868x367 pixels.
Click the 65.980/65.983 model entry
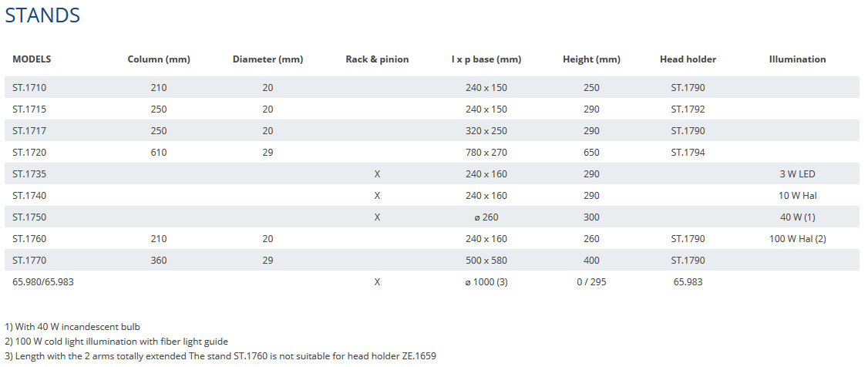coord(42,281)
